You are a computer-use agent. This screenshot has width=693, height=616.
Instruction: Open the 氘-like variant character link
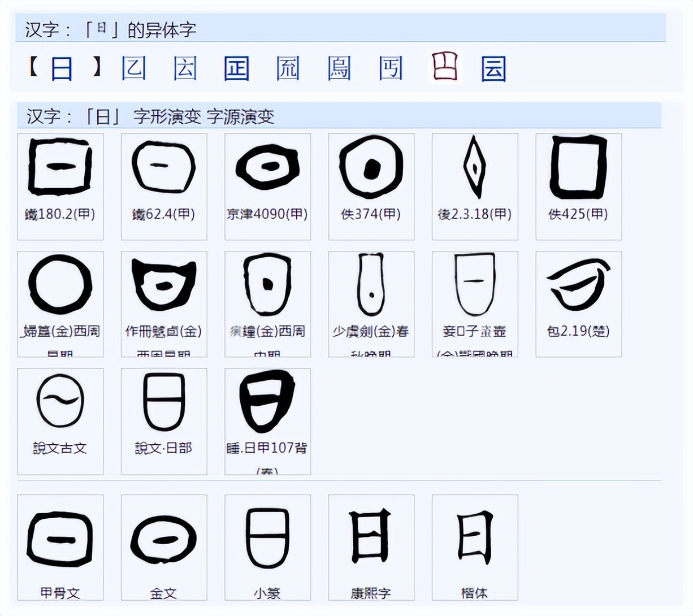pos(287,69)
